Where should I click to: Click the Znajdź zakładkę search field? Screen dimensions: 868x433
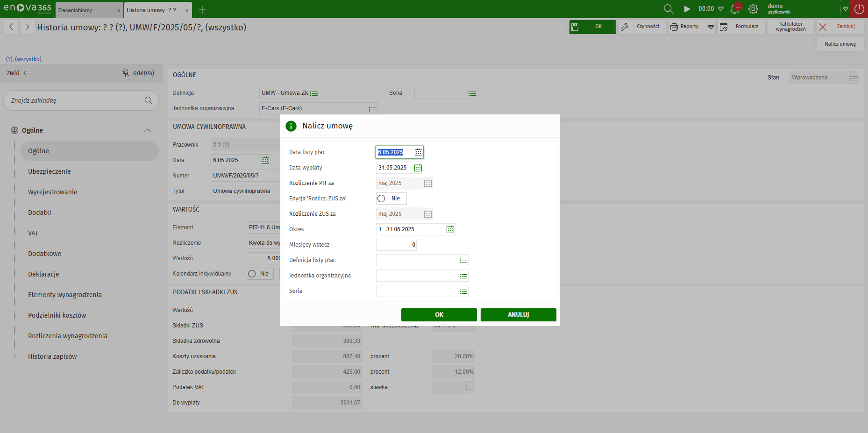pos(75,100)
